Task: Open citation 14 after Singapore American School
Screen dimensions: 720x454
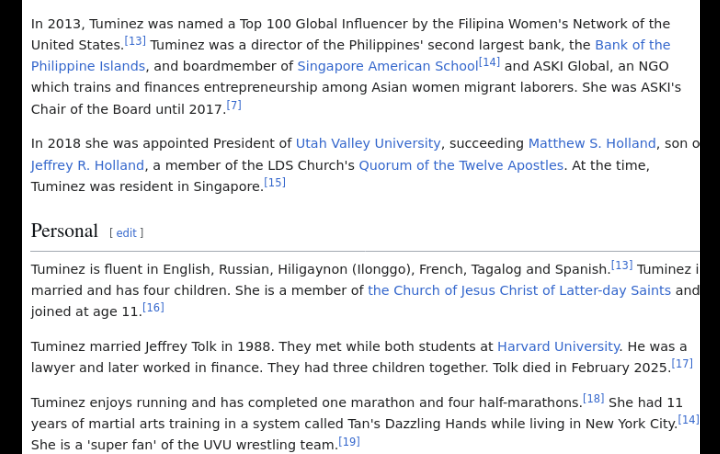Action: tap(489, 62)
